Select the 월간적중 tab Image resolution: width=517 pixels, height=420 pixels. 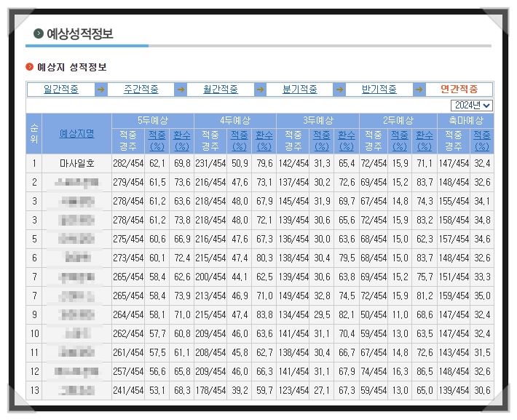(220, 89)
